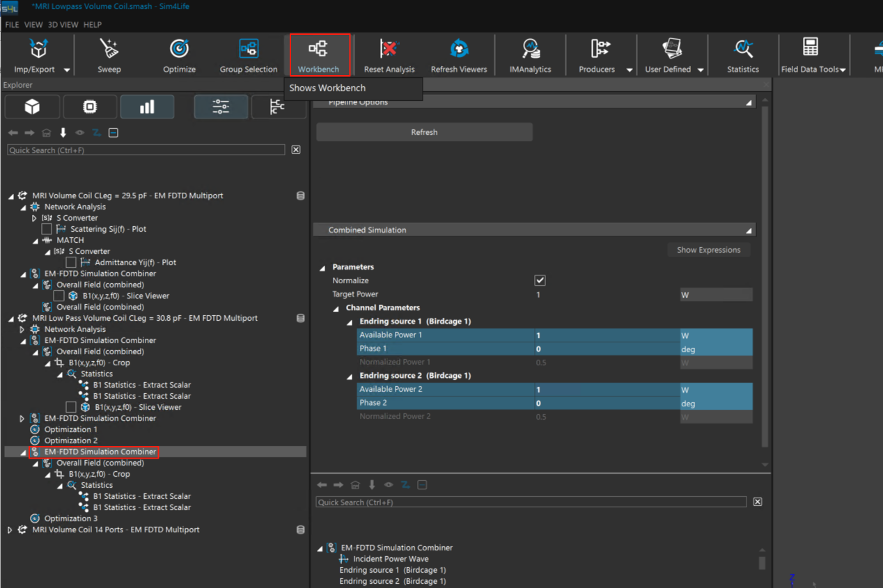
Task: Switch to the analysis bar-chart explorer tab
Action: [147, 107]
